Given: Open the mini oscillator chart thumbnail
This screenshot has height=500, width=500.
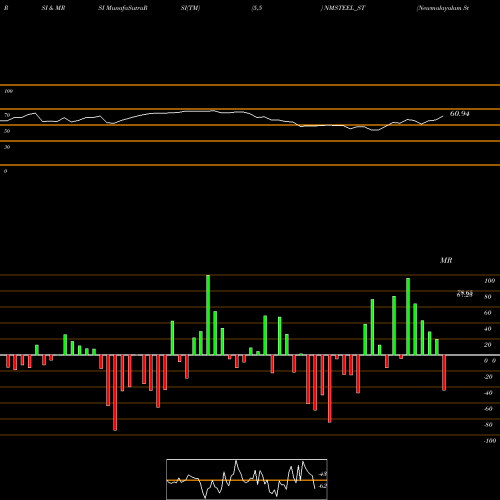Looking at the screenshot, I should (247, 479).
